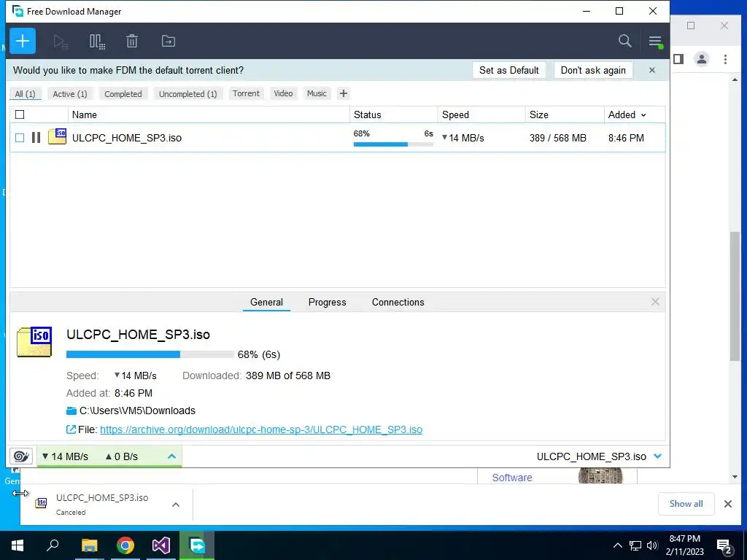Sort downloads by the Name column

pyautogui.click(x=209, y=114)
